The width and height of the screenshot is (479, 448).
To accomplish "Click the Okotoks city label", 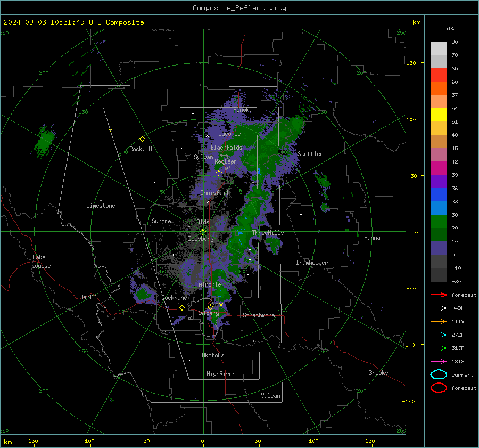I will tap(213, 355).
